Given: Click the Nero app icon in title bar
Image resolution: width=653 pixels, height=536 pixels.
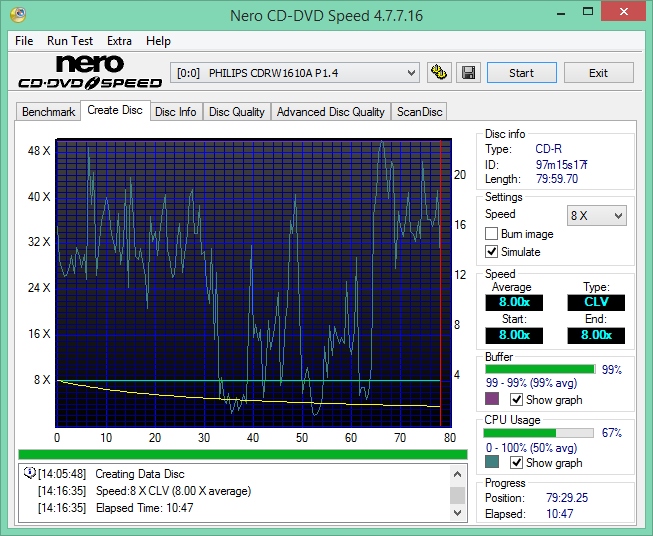Looking at the screenshot, I should point(21,15).
